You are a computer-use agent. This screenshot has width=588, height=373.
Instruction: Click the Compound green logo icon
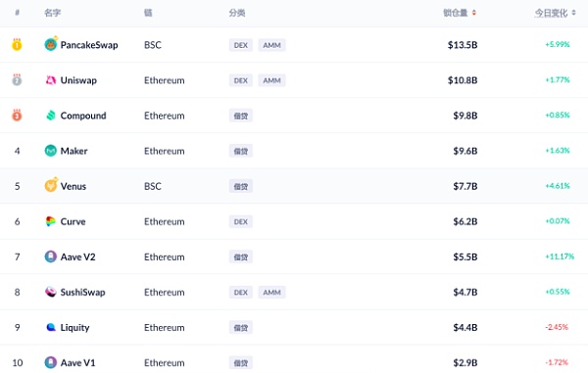(x=51, y=116)
